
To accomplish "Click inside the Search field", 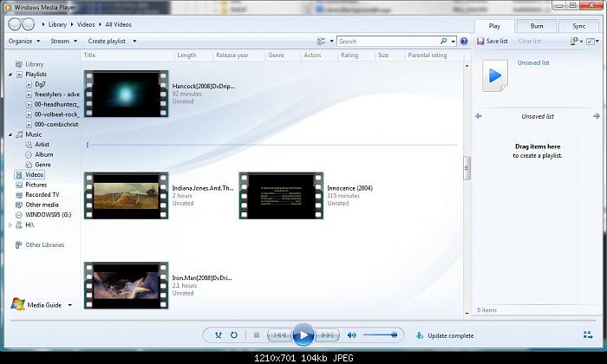I will (389, 41).
